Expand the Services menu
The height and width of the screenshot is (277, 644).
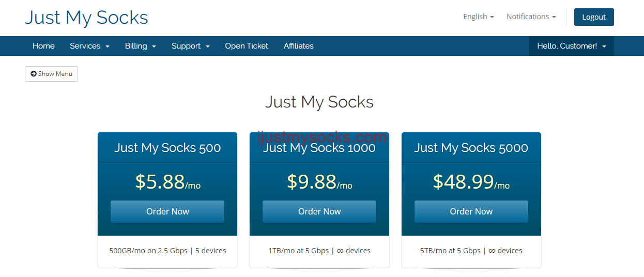[90, 46]
